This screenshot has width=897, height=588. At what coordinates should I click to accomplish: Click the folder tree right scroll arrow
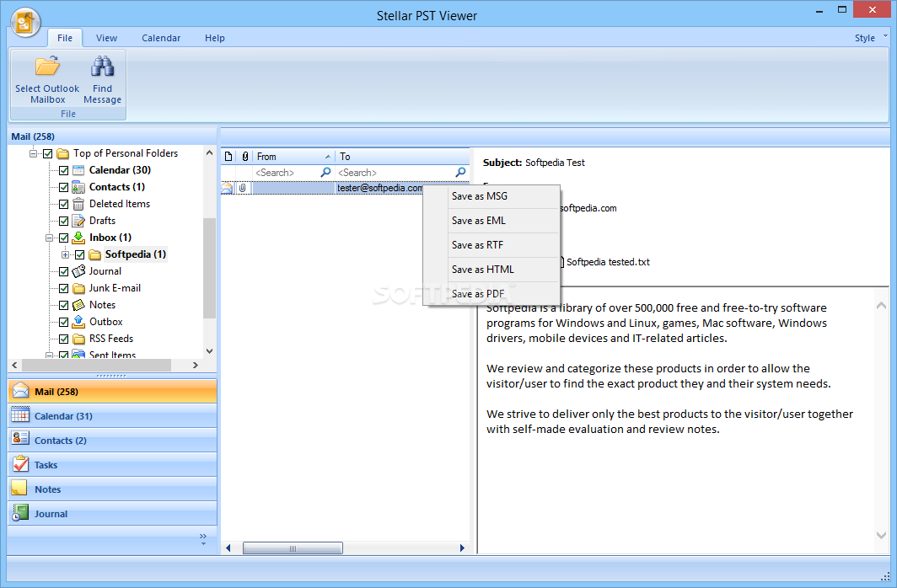[195, 365]
